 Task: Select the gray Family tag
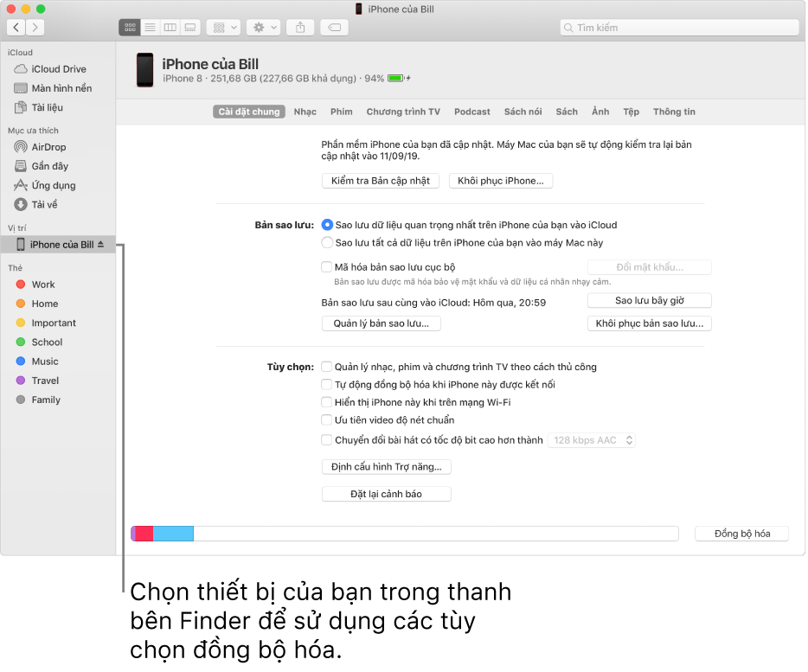point(39,400)
